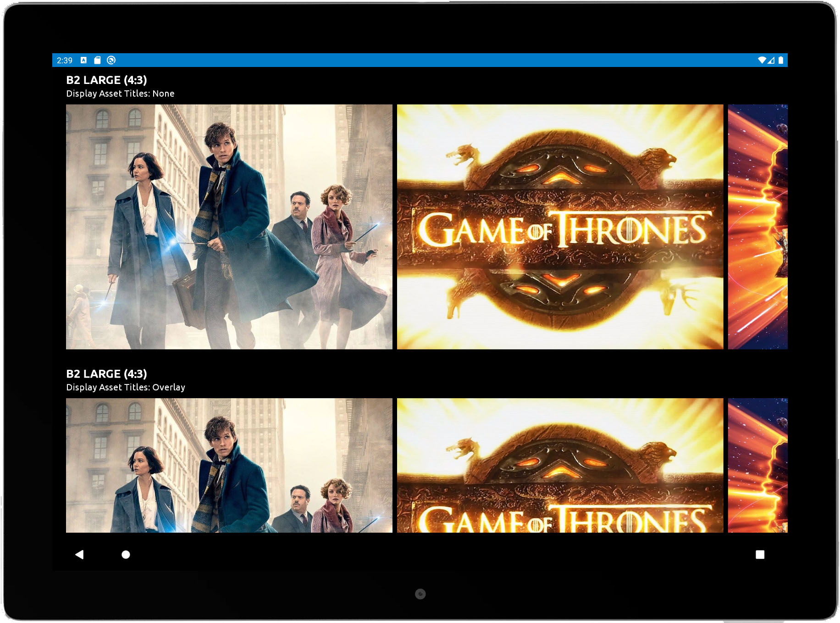
Task: Open recent apps with square button
Action: click(x=760, y=554)
